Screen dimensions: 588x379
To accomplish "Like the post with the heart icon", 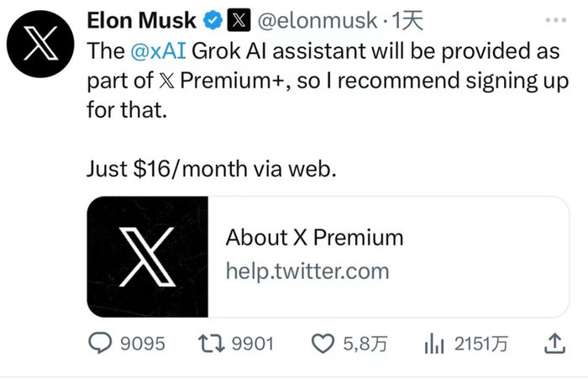I will click(x=323, y=344).
